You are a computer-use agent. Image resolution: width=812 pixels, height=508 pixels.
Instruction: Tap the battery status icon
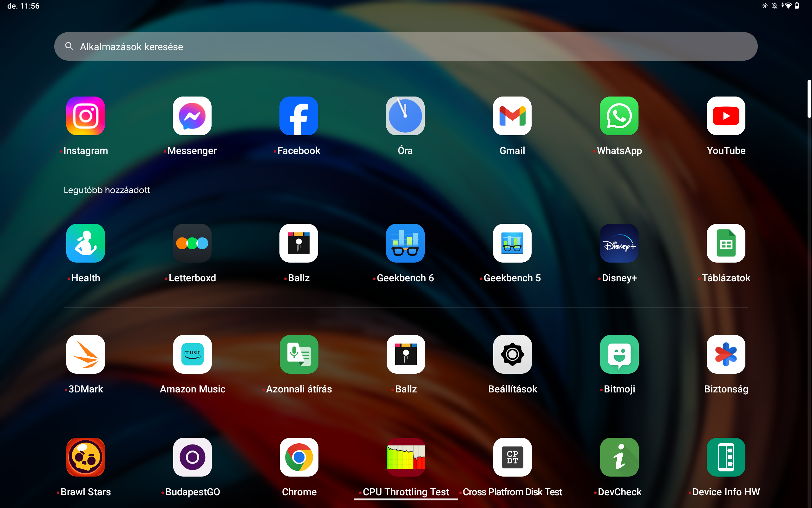(796, 6)
